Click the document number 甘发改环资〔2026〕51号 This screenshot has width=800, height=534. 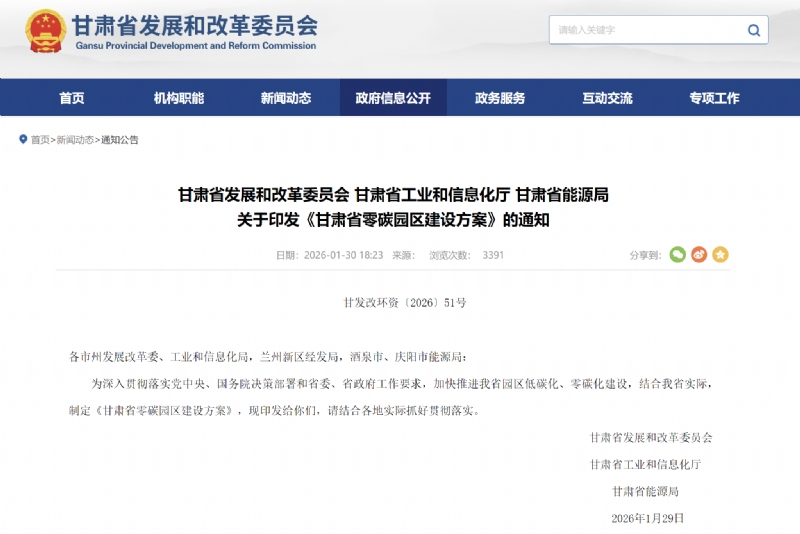point(405,303)
